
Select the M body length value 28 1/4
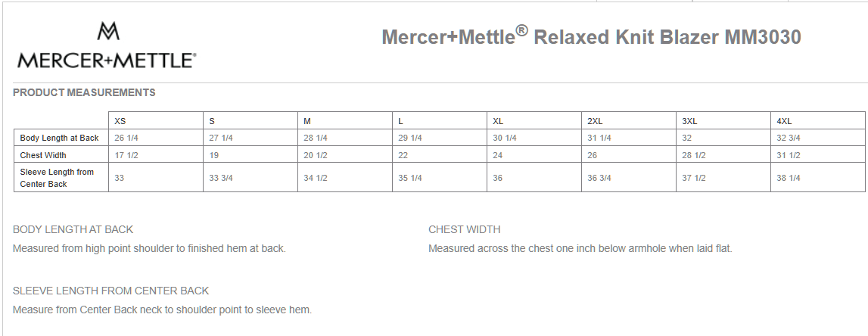tap(316, 138)
